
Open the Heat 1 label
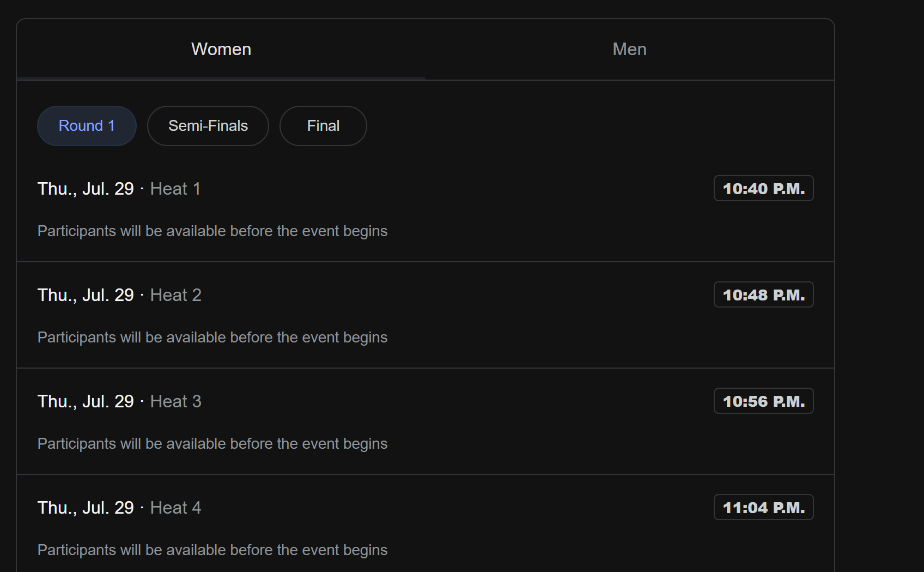pyautogui.click(x=175, y=189)
